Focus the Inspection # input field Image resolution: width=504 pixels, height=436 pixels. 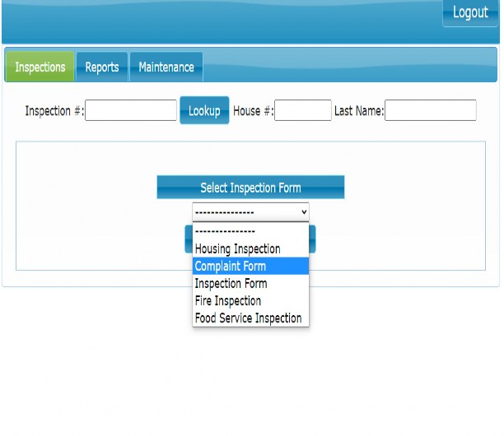coord(131,110)
